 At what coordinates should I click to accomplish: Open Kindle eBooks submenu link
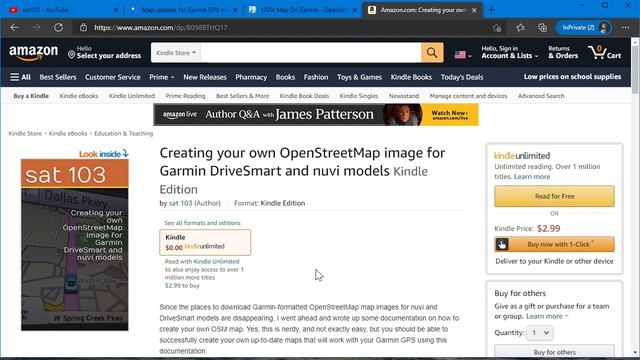pyautogui.click(x=79, y=96)
